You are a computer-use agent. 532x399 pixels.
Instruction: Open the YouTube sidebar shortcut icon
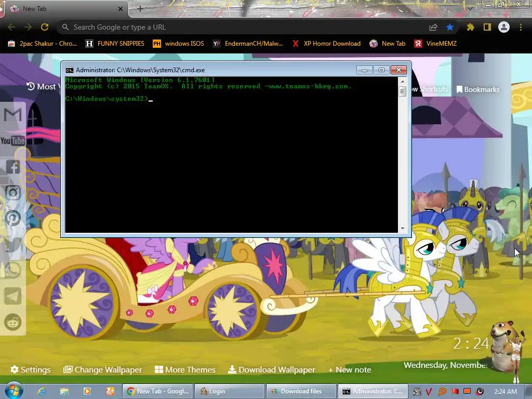13,140
